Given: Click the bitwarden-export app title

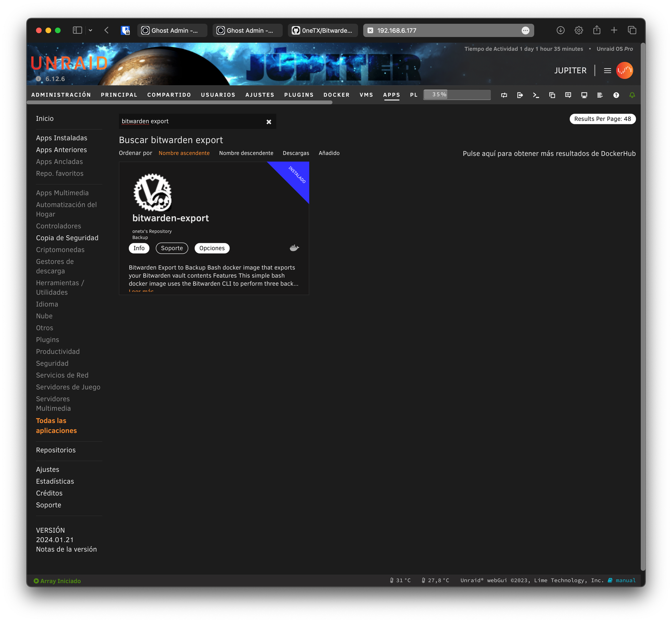Looking at the screenshot, I should click(x=170, y=218).
